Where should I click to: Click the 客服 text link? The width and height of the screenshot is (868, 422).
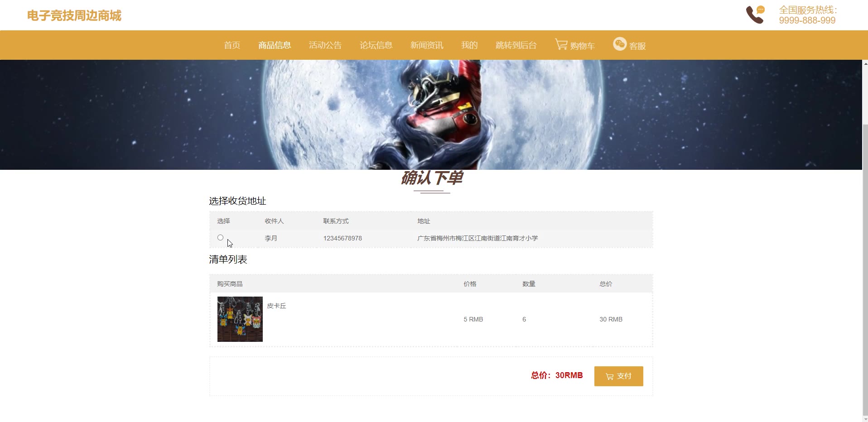pos(637,46)
